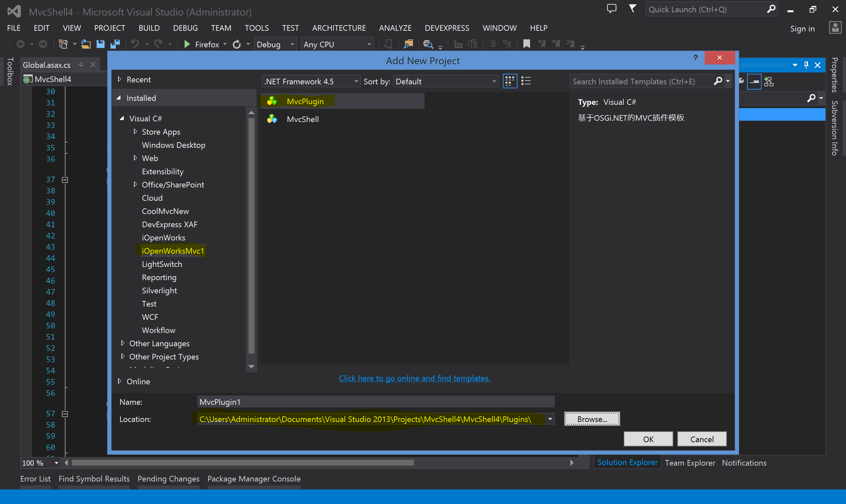Switch to Team Explorer tab

(690, 463)
